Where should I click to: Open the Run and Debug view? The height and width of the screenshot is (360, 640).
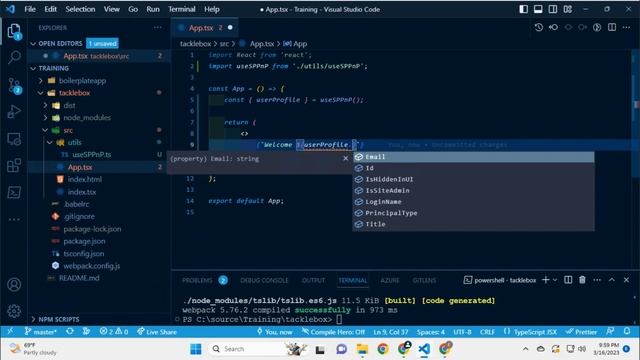coord(14,111)
